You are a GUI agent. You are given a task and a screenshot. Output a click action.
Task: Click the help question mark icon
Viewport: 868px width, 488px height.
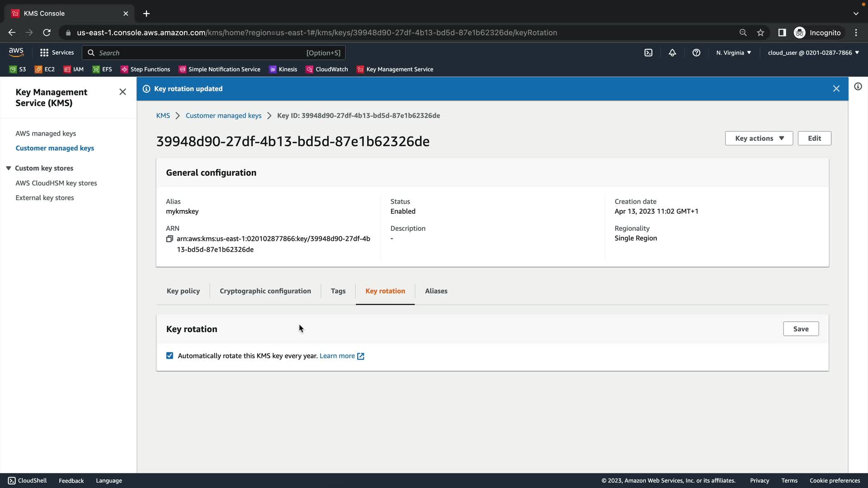coord(696,53)
